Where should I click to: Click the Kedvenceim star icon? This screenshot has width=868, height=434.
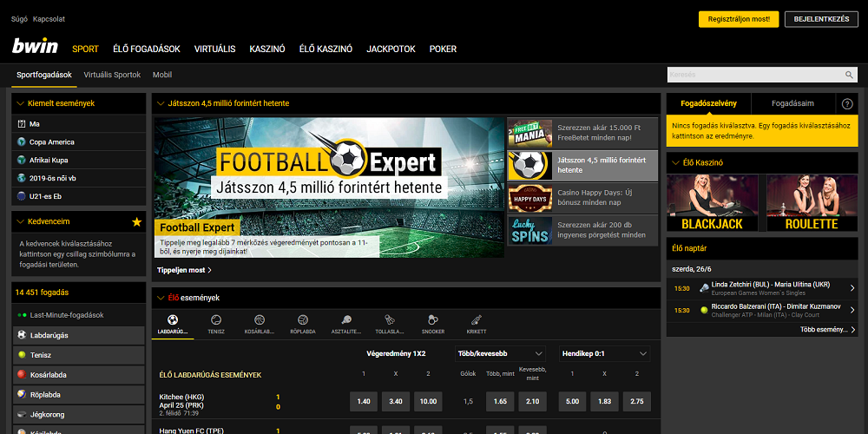(136, 222)
